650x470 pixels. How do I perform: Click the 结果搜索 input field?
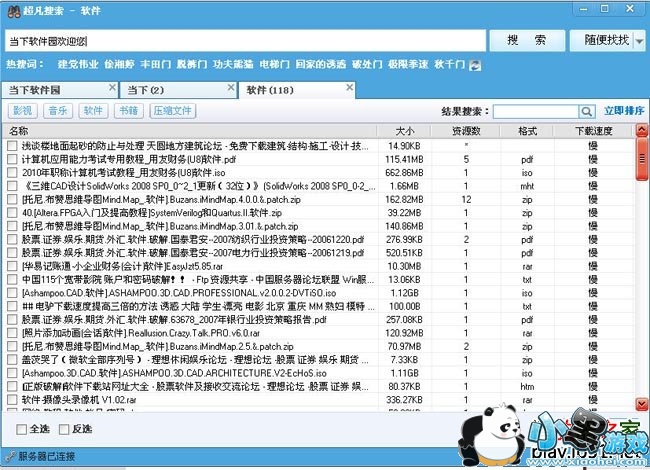[536, 111]
